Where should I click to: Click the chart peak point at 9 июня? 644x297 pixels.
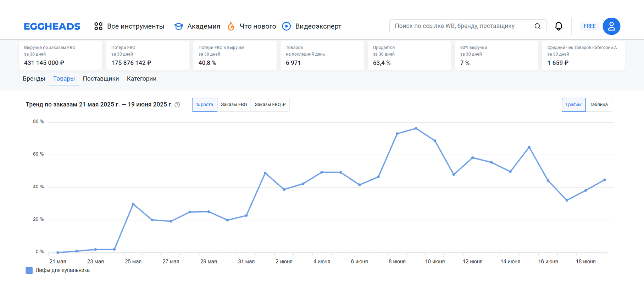pyautogui.click(x=416, y=128)
